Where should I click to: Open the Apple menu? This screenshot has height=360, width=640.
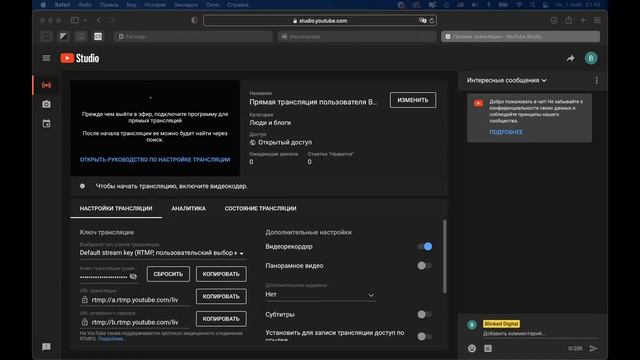tap(43, 5)
